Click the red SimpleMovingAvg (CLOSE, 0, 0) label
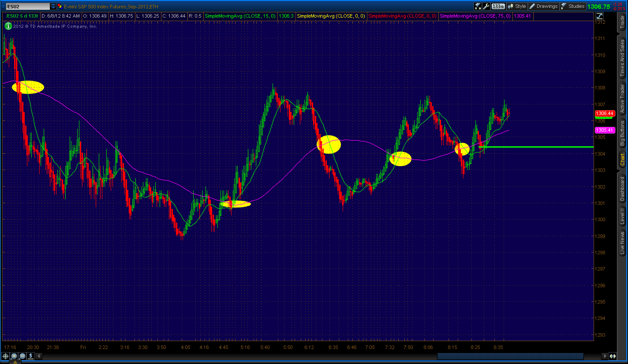This screenshot has height=364, width=628. (x=403, y=16)
